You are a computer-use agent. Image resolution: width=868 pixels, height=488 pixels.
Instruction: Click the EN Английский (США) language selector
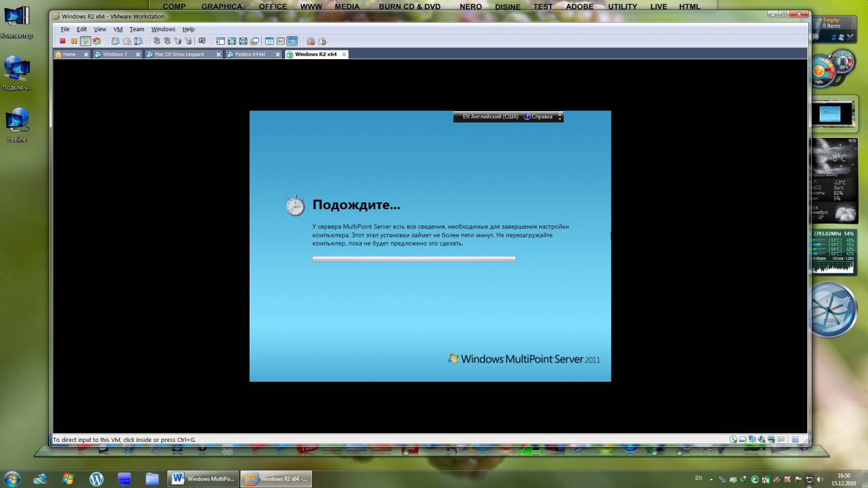point(490,117)
